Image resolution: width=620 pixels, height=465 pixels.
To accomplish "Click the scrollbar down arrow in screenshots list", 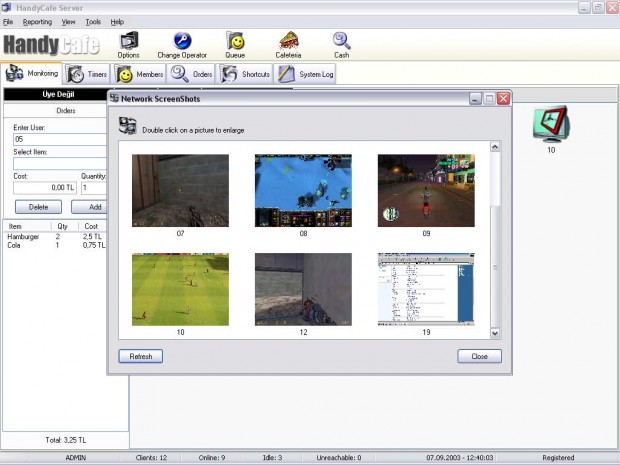I will [x=495, y=333].
